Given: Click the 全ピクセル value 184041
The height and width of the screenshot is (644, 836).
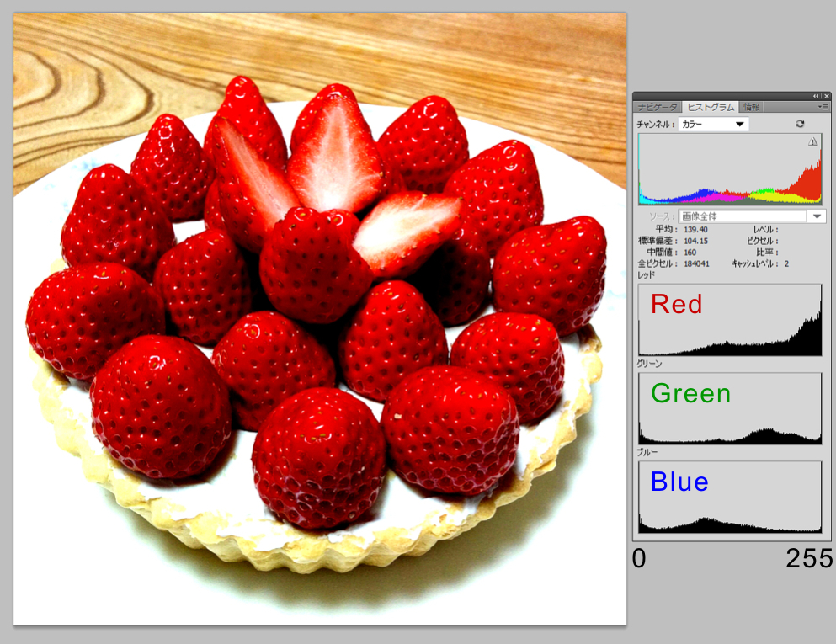Looking at the screenshot, I should tap(696, 263).
